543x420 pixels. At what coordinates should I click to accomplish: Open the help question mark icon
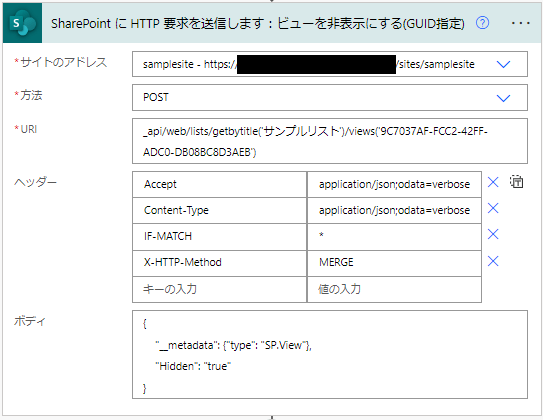[x=482, y=23]
